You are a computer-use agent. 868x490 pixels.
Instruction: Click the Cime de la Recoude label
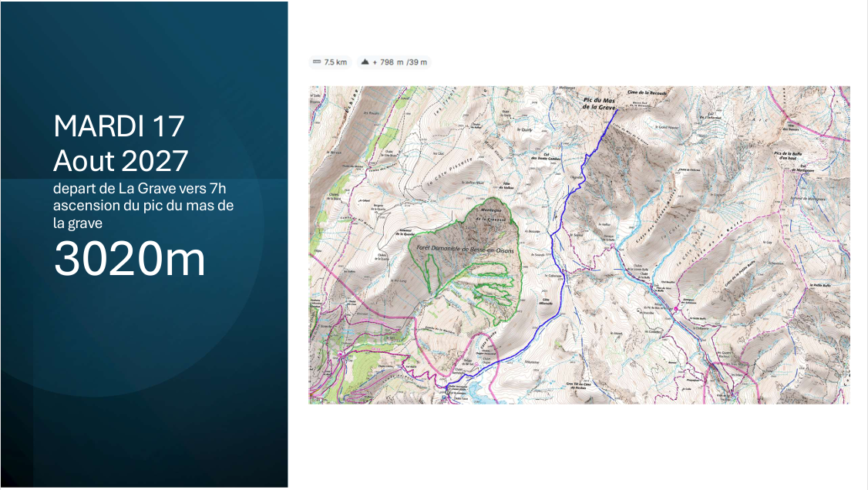[647, 93]
